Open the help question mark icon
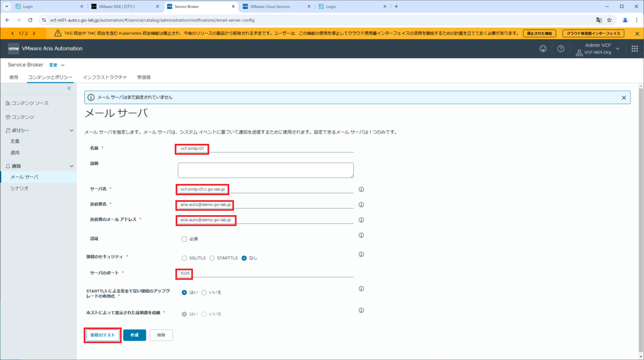This screenshot has height=360, width=644. pyautogui.click(x=561, y=48)
